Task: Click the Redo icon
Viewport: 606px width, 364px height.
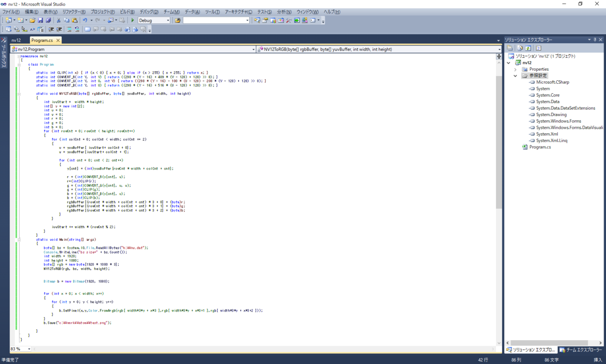Action: click(x=97, y=20)
